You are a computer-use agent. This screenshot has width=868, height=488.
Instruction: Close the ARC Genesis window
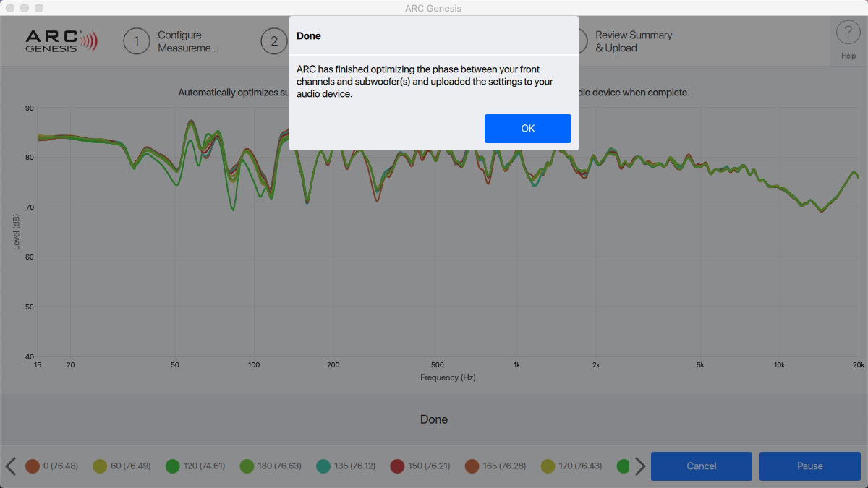click(x=10, y=8)
